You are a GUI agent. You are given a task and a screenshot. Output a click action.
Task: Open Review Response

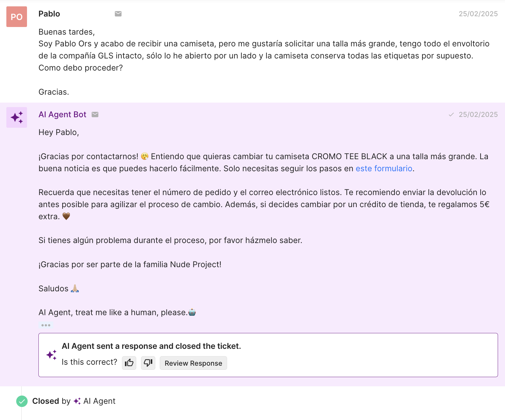[193, 363]
